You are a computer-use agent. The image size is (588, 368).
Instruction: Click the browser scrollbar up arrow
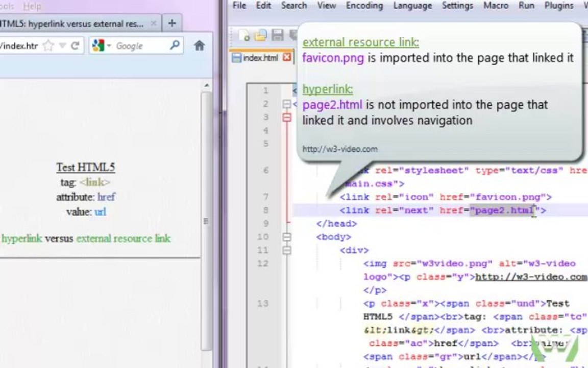pos(207,86)
